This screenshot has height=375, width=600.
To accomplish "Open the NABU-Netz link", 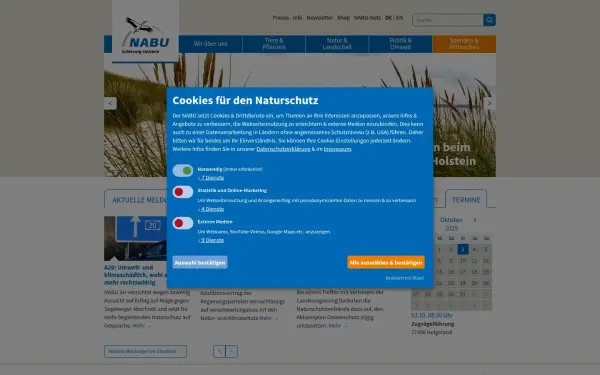I will 367,18.
